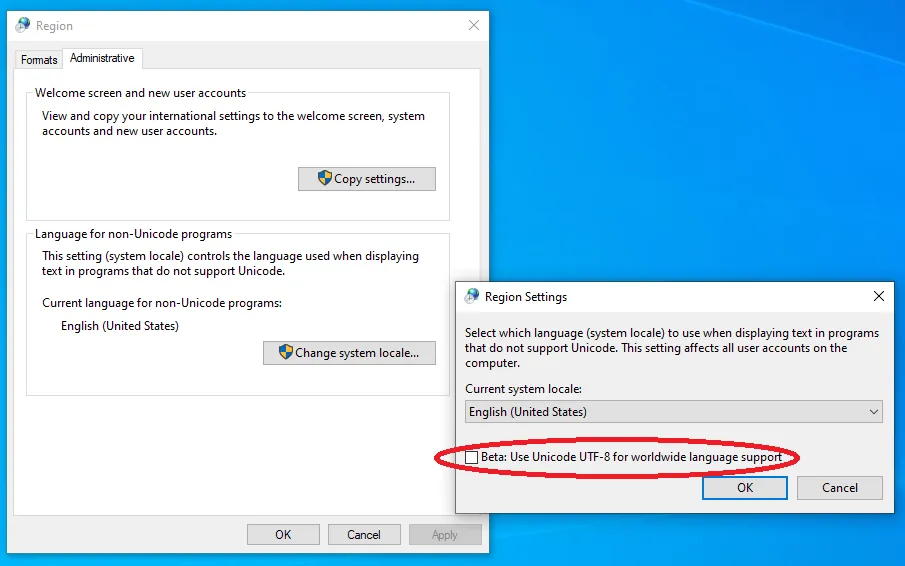Cancel the Region Settings dialog
This screenshot has width=905, height=566.
(840, 488)
